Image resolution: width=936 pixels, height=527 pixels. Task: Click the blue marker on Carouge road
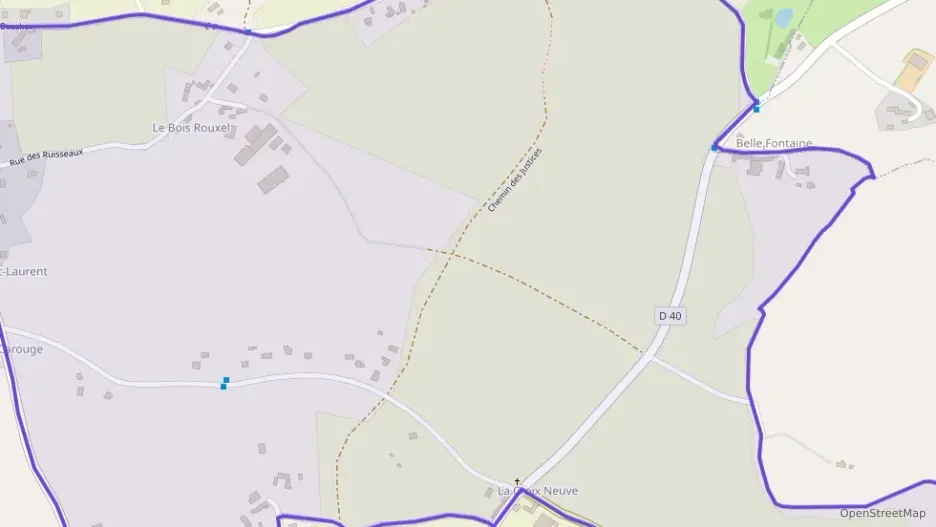coord(224,383)
